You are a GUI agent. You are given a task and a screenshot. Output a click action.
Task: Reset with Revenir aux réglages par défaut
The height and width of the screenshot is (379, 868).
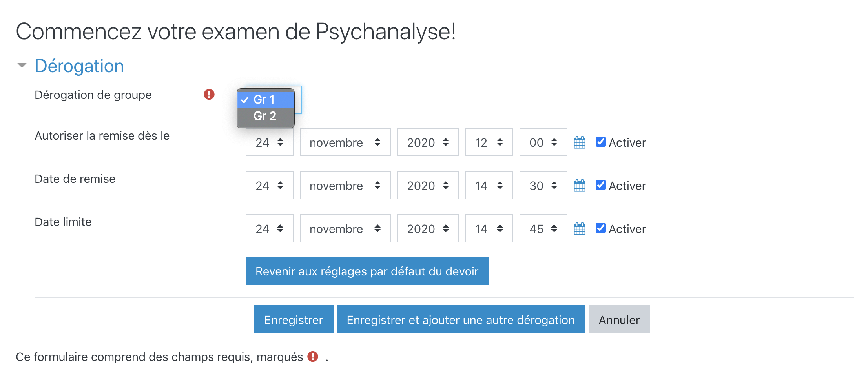(367, 271)
